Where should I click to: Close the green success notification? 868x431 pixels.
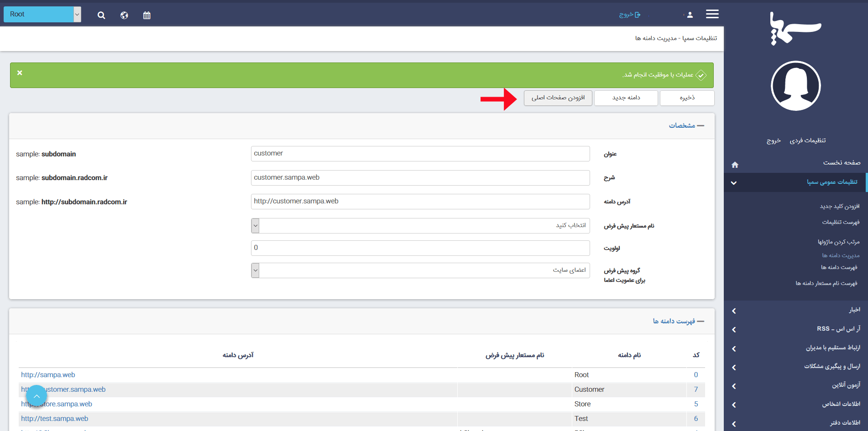[x=20, y=73]
